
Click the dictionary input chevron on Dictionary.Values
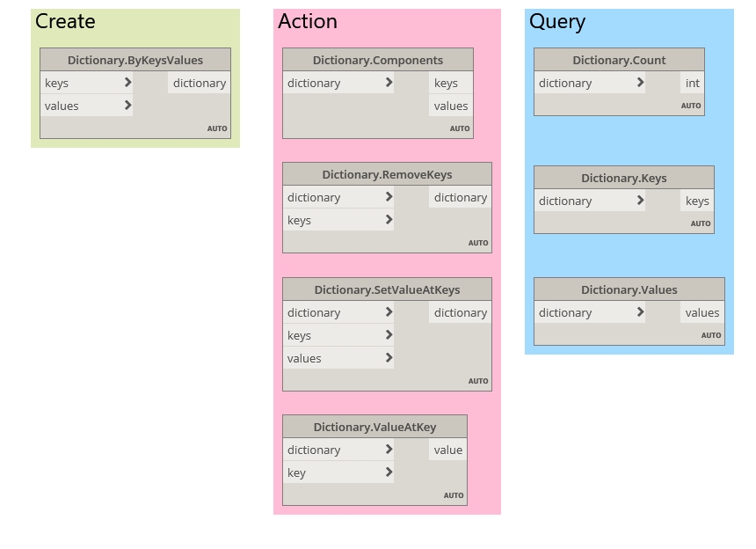point(640,312)
